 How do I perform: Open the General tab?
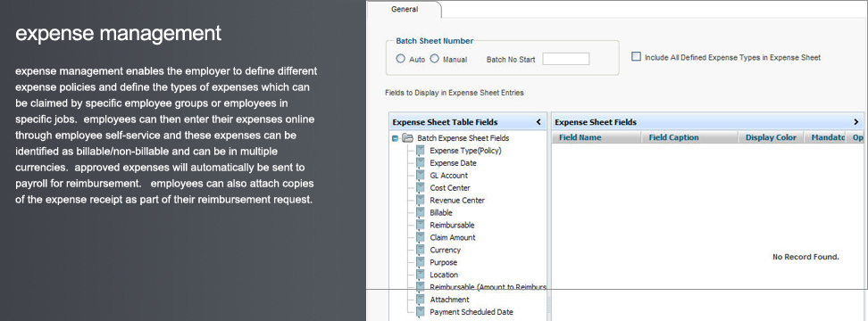405,10
